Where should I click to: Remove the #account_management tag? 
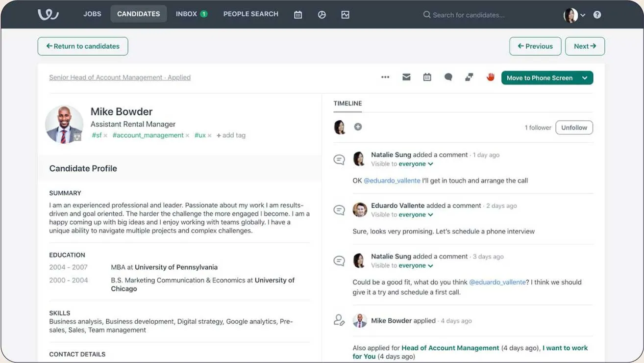coord(187,136)
